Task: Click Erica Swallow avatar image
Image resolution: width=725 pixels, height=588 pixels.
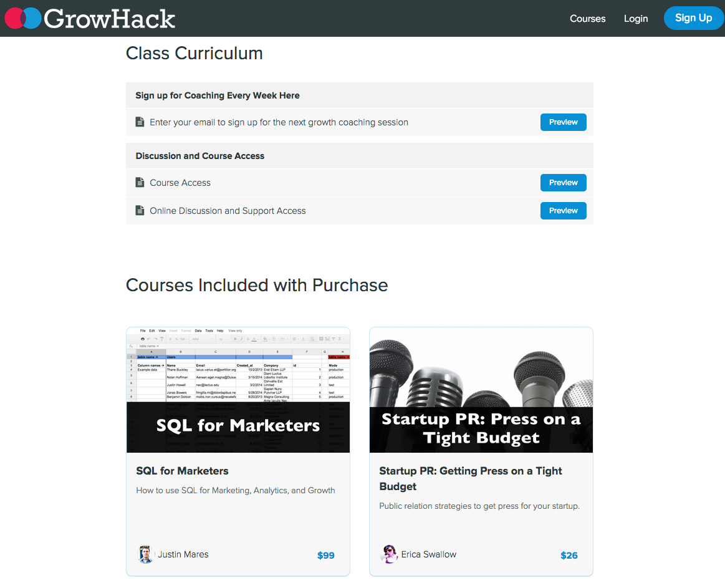Action: click(388, 554)
